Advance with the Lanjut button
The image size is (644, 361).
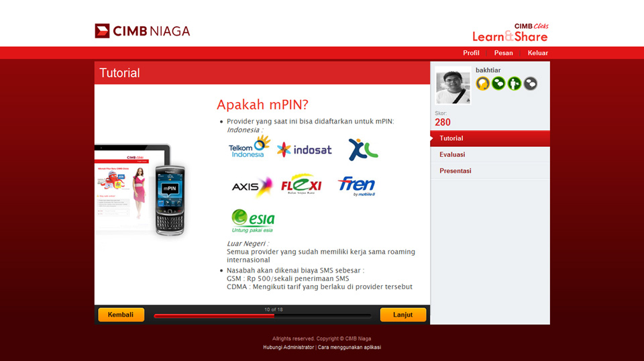[x=403, y=315]
